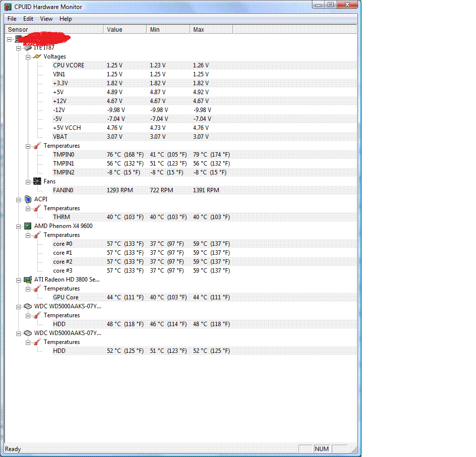Click the ACPI shield icon
Screen dimensions: 476x457
(x=28, y=199)
